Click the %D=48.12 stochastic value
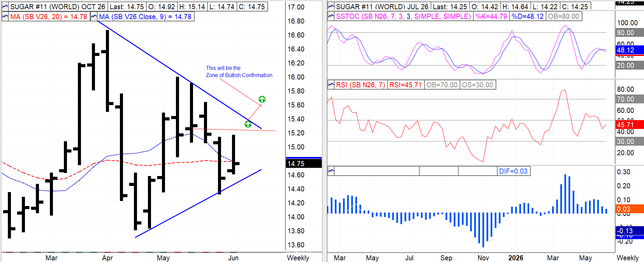The width and height of the screenshot is (644, 262). [x=527, y=16]
